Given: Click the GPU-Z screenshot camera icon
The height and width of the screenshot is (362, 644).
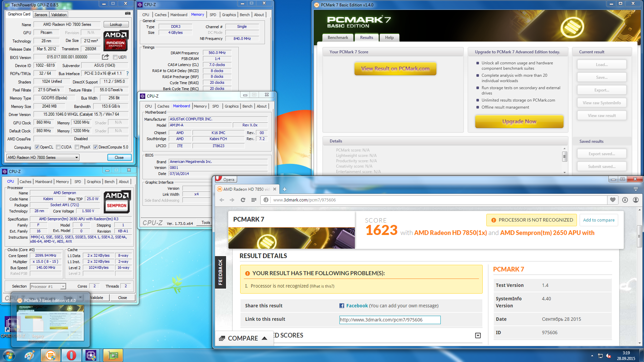Looking at the screenshot, I should pyautogui.click(x=128, y=13).
